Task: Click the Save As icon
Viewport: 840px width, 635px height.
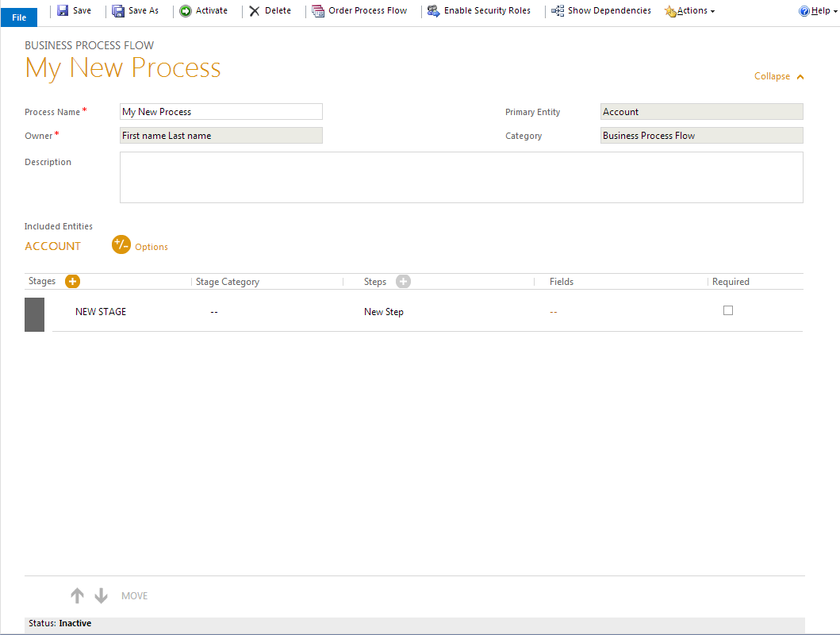Action: click(118, 11)
